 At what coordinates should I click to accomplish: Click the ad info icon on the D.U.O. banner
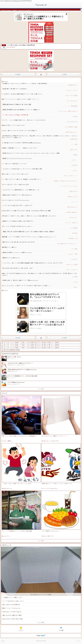pos(66,14)
